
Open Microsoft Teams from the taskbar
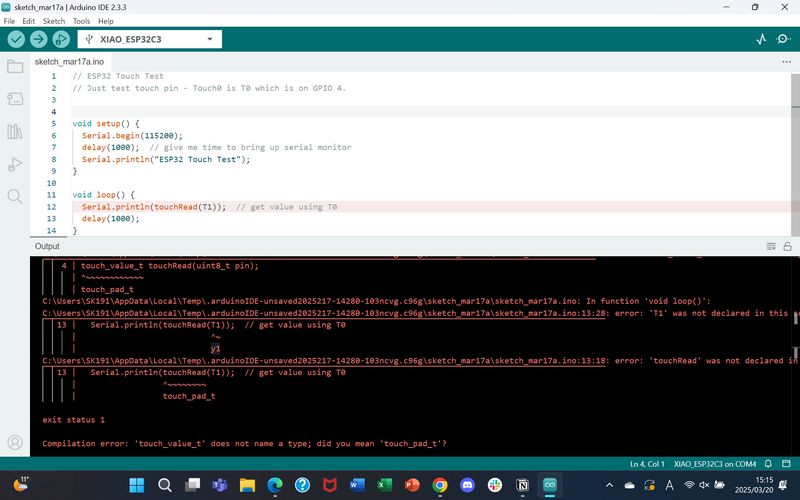219,485
